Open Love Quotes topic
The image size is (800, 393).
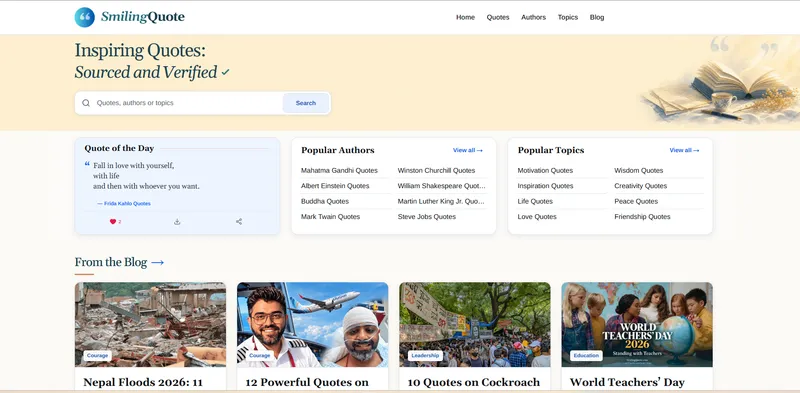pyautogui.click(x=537, y=216)
